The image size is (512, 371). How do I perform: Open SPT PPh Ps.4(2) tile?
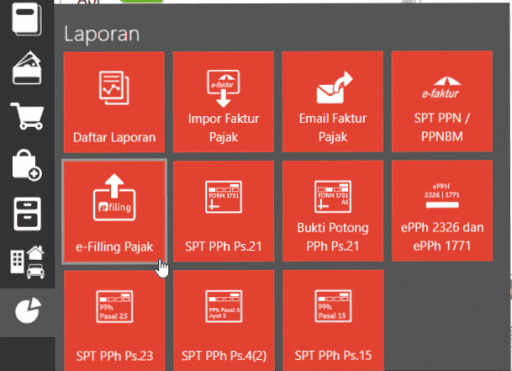(224, 320)
